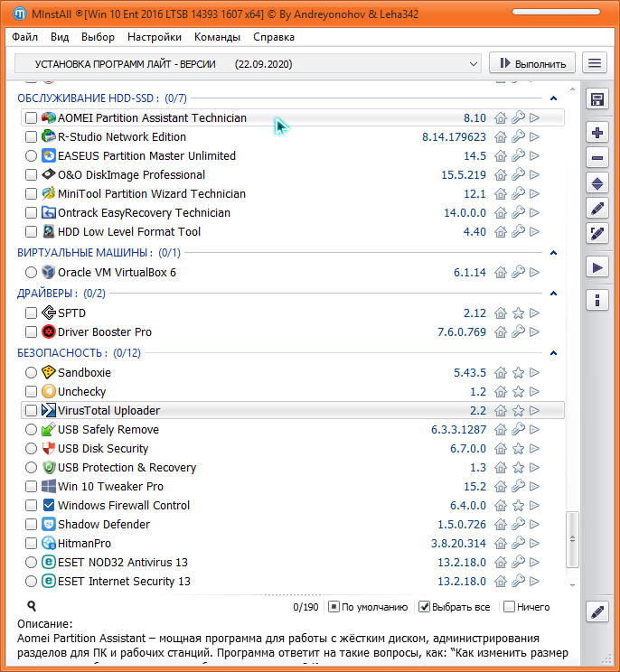Open the hamburger menu button
The image size is (620, 672).
point(595,63)
